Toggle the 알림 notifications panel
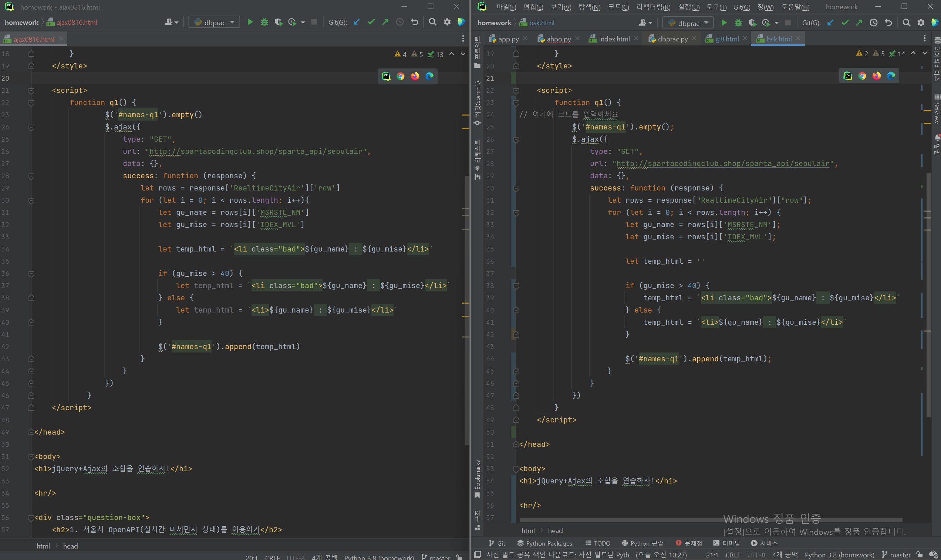This screenshot has height=560, width=941. click(x=937, y=144)
